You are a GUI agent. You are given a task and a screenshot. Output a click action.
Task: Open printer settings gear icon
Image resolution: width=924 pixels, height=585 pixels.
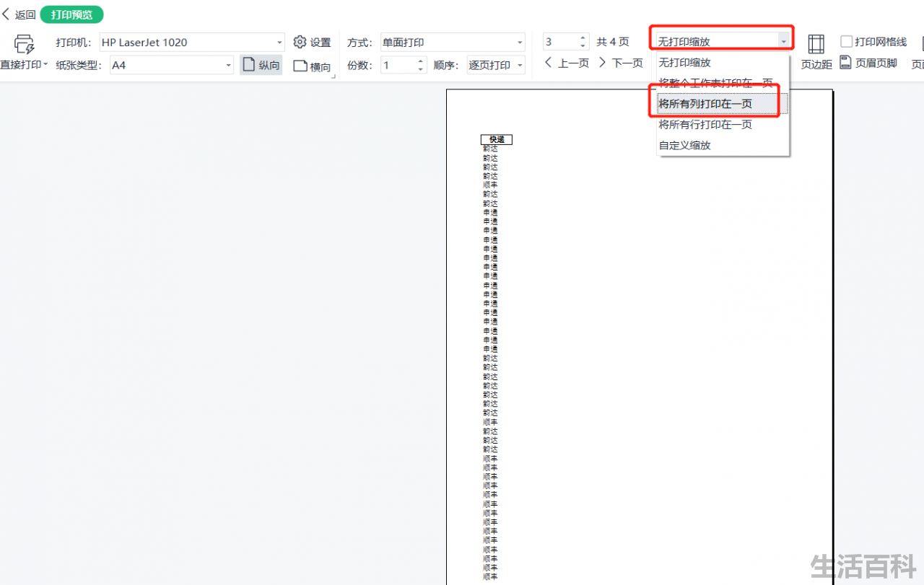point(300,42)
